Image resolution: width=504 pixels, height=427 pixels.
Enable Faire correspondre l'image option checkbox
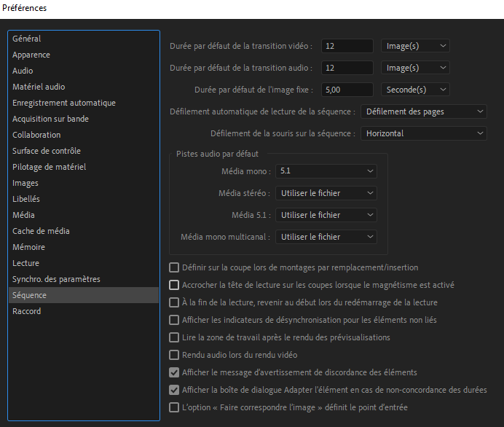tap(174, 407)
